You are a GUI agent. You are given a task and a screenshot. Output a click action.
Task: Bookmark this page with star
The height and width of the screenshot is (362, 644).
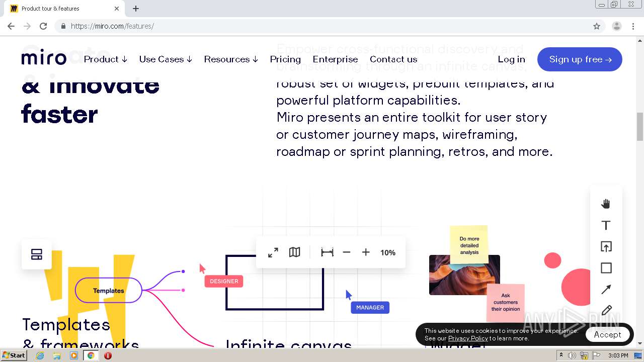597,26
